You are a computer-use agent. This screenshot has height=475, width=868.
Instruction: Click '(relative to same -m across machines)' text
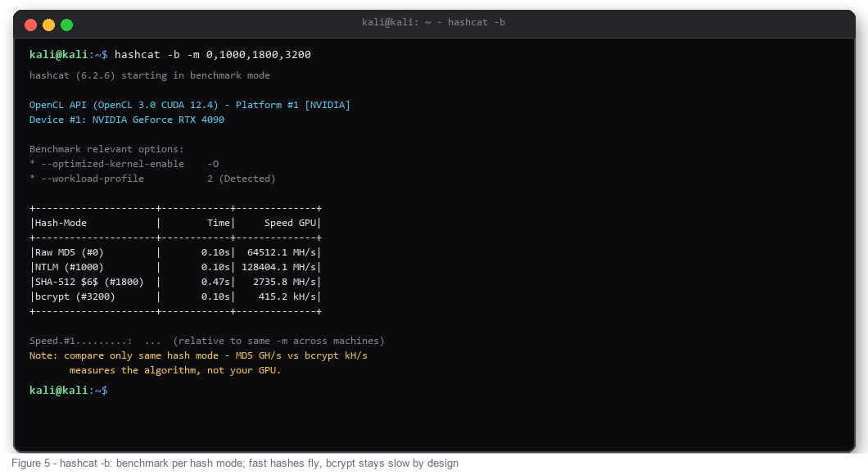click(278, 341)
